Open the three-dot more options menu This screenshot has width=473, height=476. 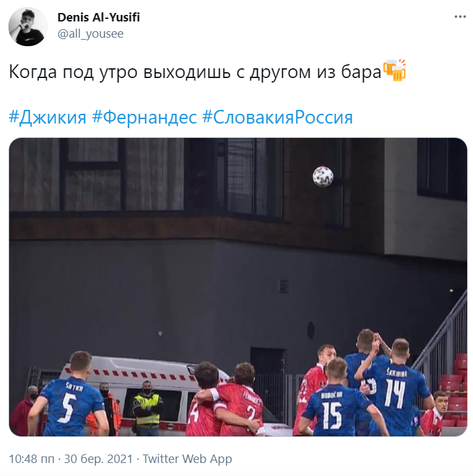point(459,17)
